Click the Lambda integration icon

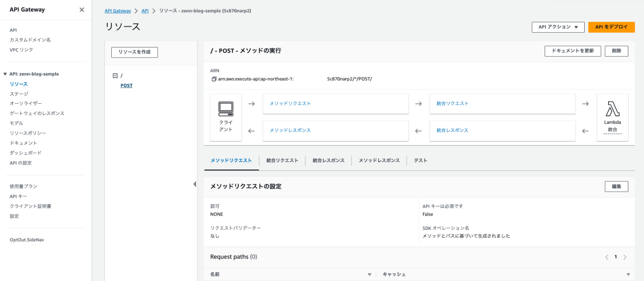[x=612, y=109]
